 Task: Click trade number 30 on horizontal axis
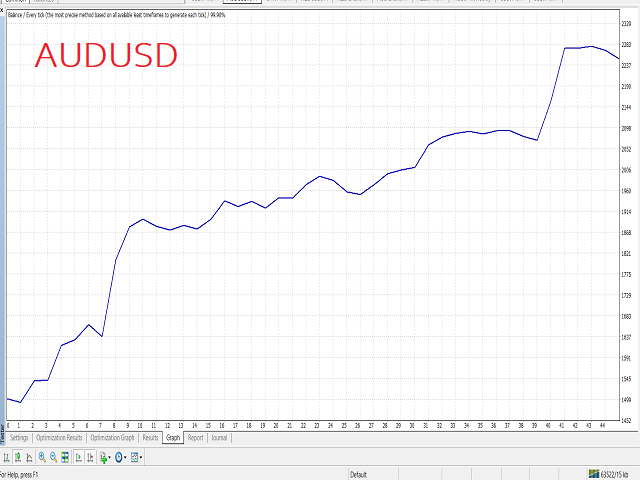(412, 425)
